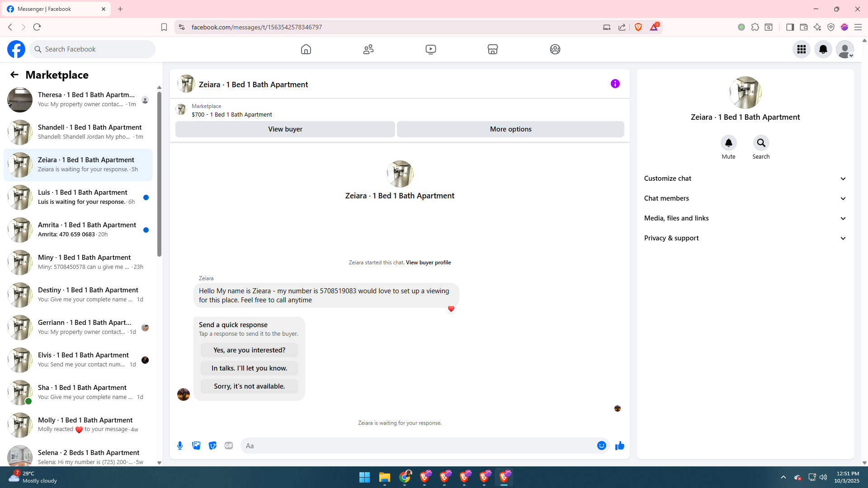
Task: Open weather widget on taskbar
Action: pos(33,477)
